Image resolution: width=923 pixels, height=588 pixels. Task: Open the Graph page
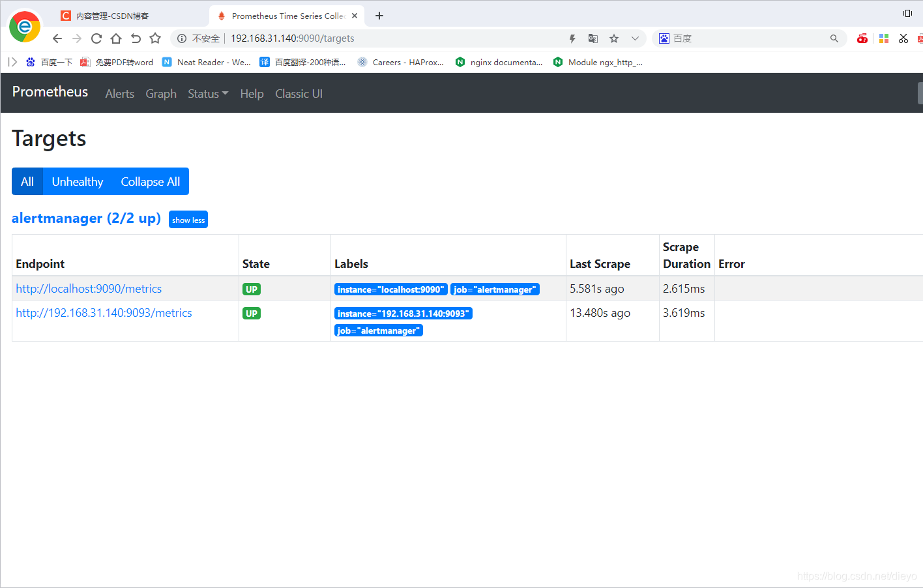pos(161,94)
